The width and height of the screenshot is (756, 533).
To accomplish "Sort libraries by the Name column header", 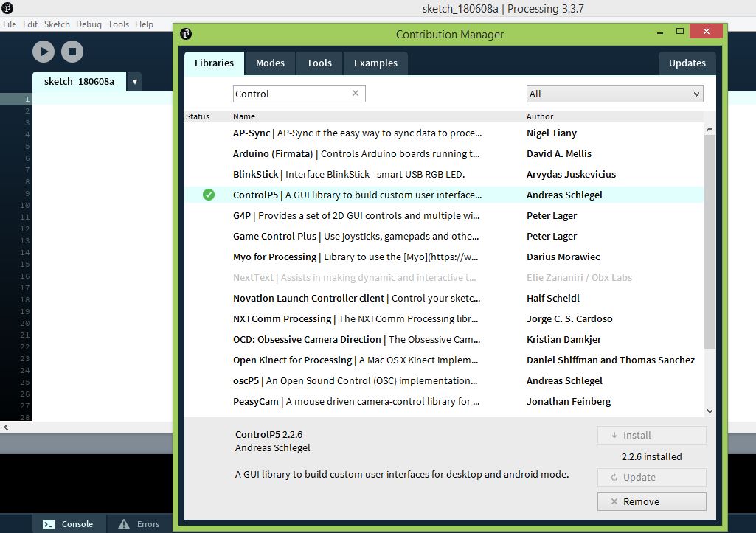I will (244, 116).
